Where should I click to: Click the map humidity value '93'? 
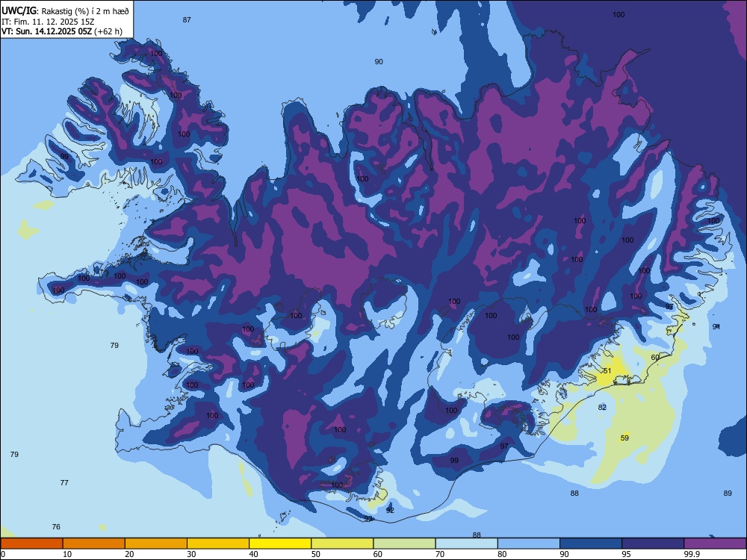tap(368, 518)
